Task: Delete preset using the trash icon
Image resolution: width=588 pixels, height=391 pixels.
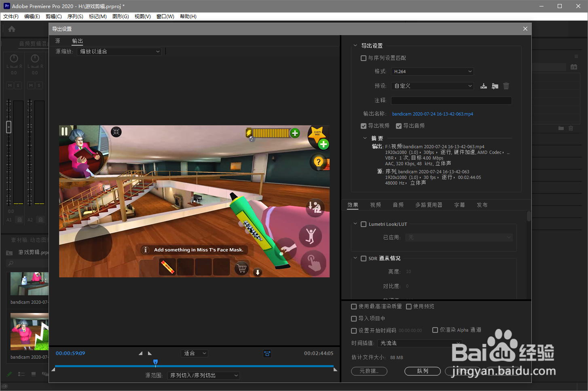Action: tap(506, 86)
